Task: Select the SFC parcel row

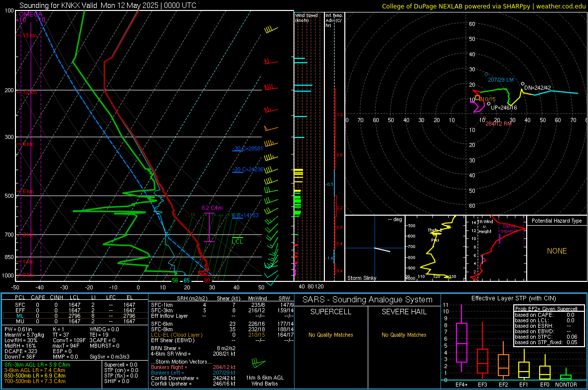Action: (75, 305)
